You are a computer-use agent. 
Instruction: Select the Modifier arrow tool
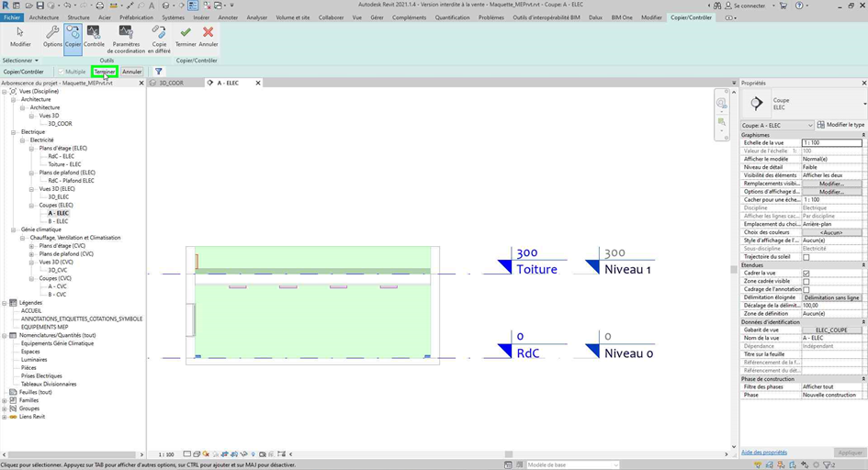coord(20,36)
